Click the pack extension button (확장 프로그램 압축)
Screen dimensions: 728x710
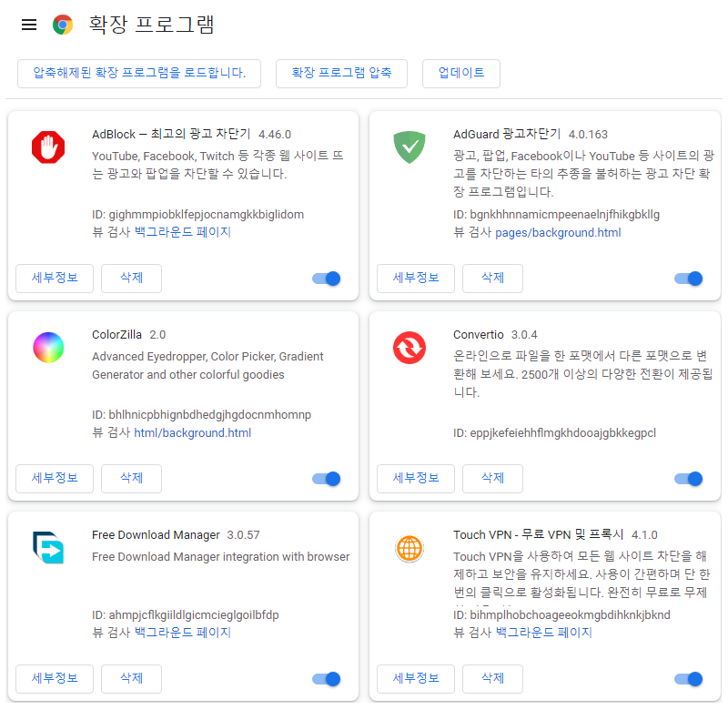tap(342, 74)
